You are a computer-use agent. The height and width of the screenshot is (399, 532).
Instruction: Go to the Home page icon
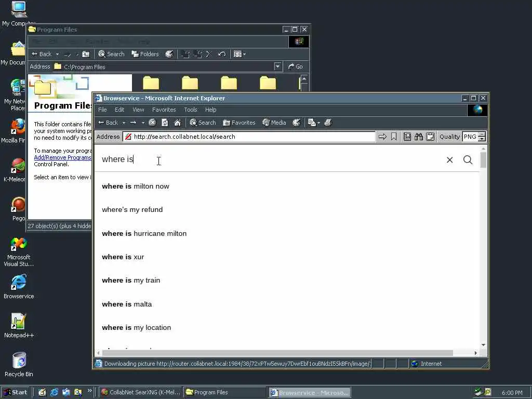(178, 123)
